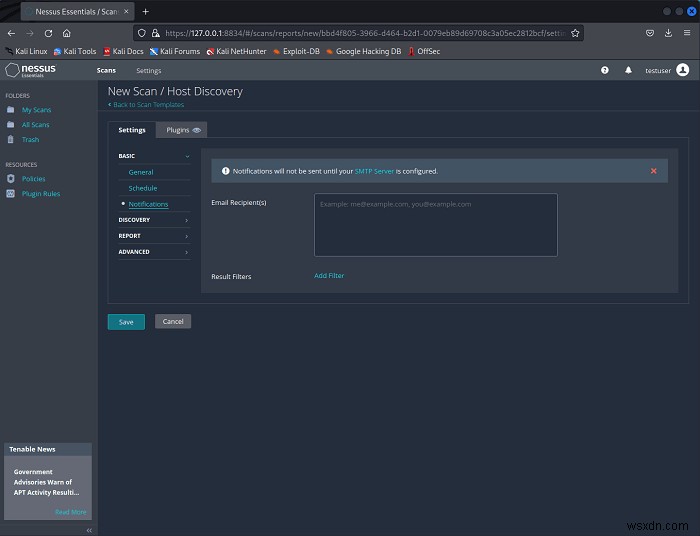The height and width of the screenshot is (536, 700).
Task: Open the testuser account avatar
Action: click(683, 70)
